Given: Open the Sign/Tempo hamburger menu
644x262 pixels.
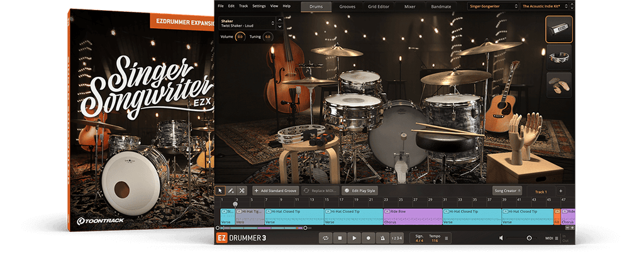Looking at the screenshot, I should tap(447, 238).
